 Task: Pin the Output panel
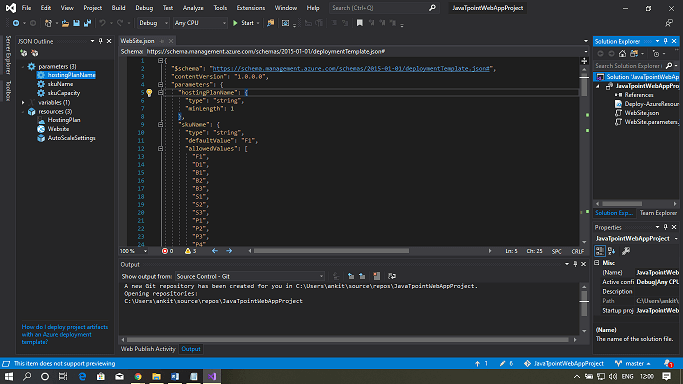click(575, 264)
